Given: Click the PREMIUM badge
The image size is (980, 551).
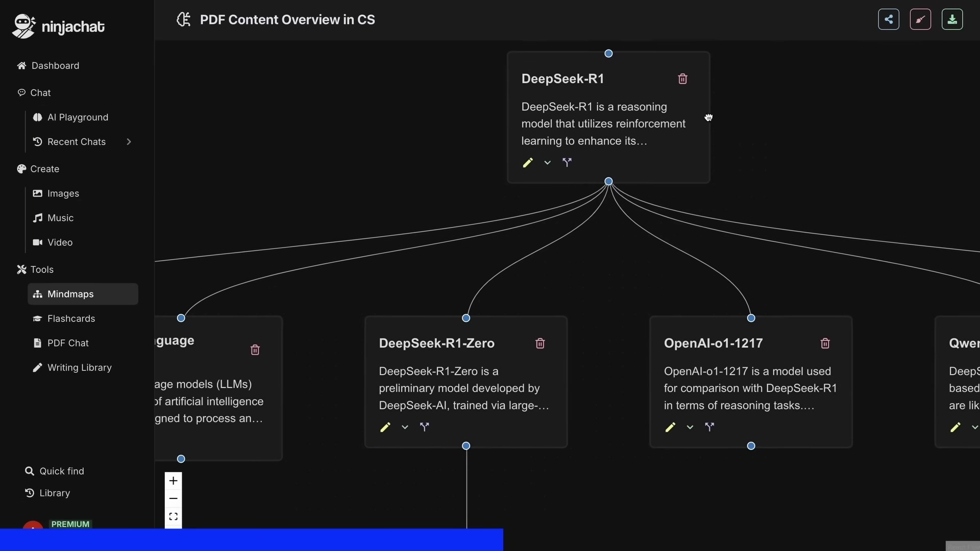Looking at the screenshot, I should point(70,524).
